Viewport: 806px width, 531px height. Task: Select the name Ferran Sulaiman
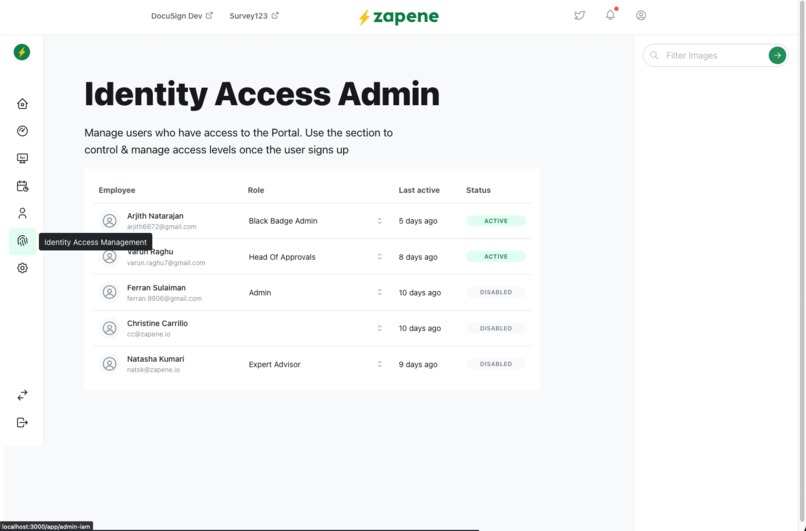156,288
